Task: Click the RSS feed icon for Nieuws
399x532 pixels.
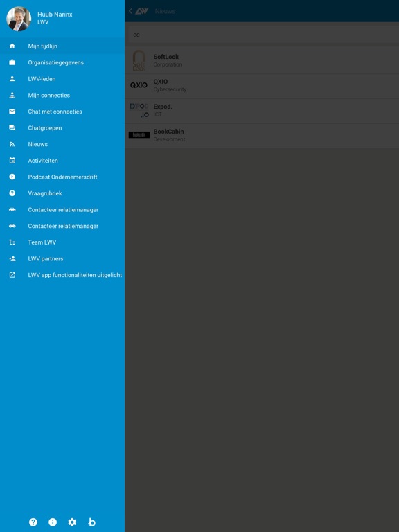Action: pyautogui.click(x=12, y=144)
